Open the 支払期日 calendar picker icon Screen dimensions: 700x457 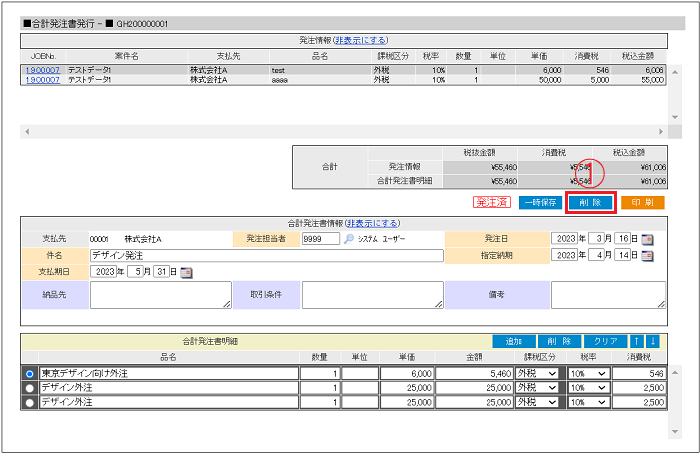pos(186,272)
